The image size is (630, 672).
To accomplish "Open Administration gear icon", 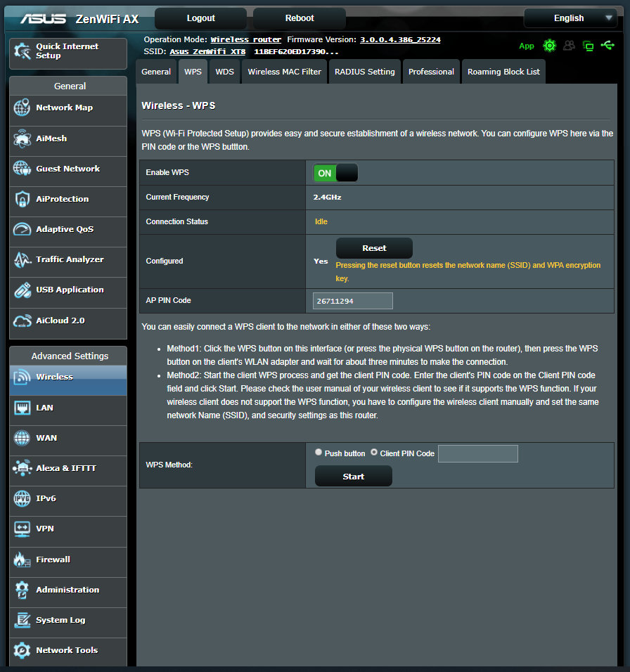I will (22, 590).
